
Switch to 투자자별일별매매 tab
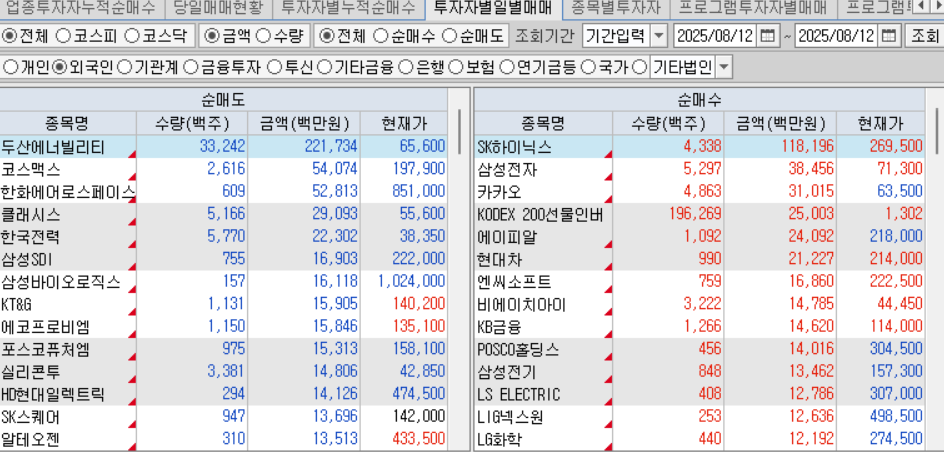493,8
